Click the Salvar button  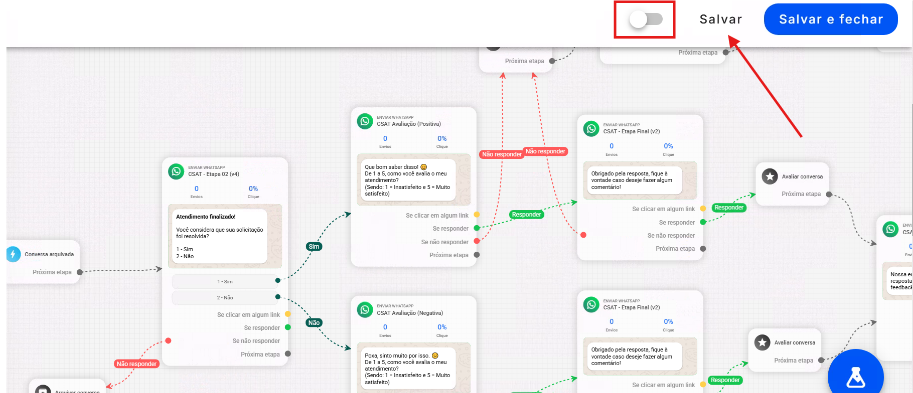coord(721,19)
